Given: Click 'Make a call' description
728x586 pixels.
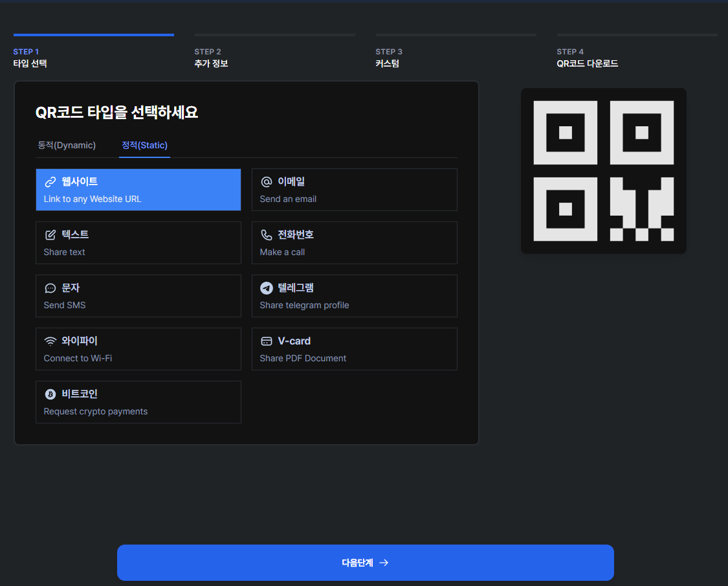Looking at the screenshot, I should coord(282,253).
